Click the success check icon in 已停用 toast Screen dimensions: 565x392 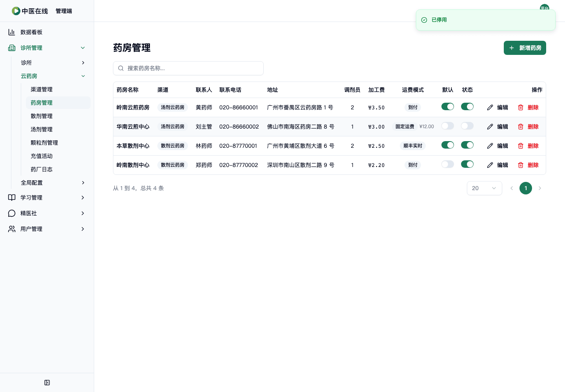(x=424, y=20)
